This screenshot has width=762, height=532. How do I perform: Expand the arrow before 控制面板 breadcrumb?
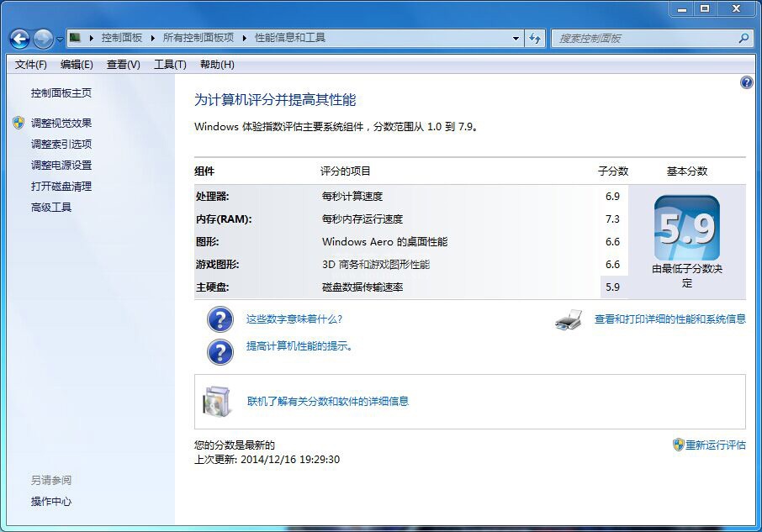(x=91, y=38)
